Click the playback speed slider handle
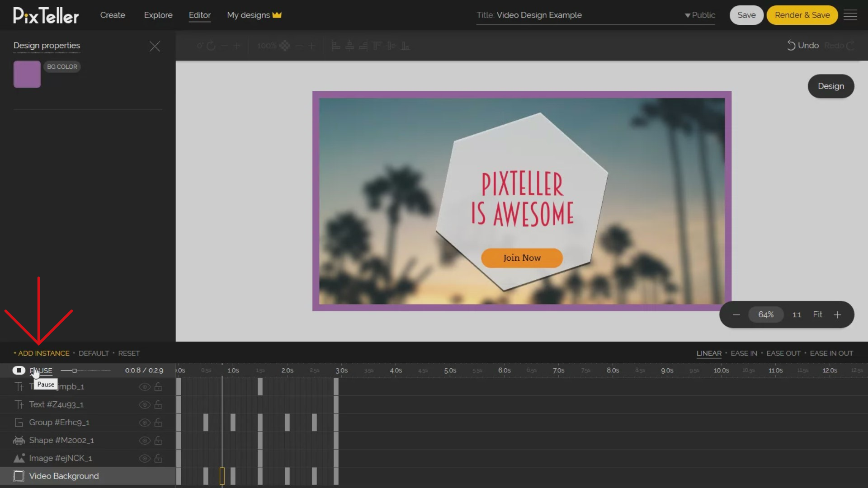This screenshot has height=488, width=868. [75, 371]
